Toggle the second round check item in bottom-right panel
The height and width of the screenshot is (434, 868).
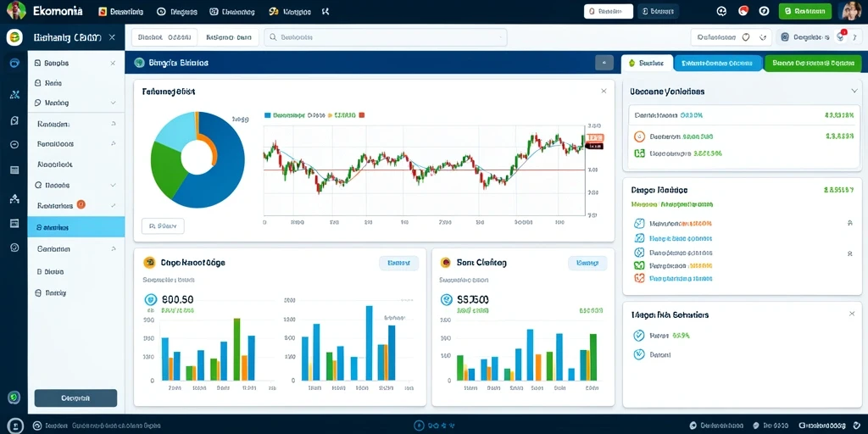click(639, 354)
